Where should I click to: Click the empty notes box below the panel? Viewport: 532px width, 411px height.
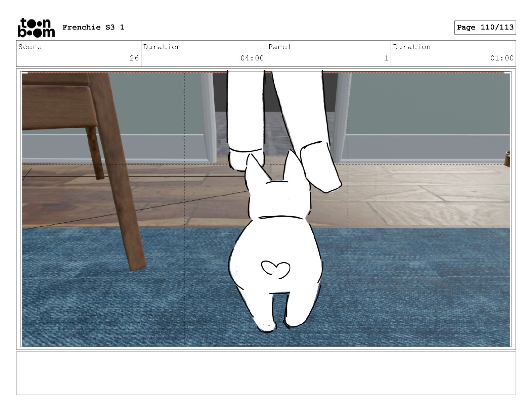[266, 373]
